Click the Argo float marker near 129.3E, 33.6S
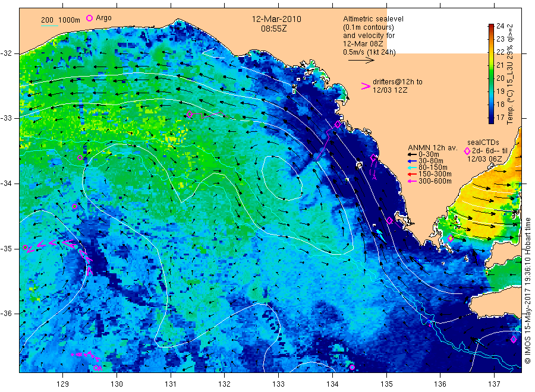 click(80, 157)
